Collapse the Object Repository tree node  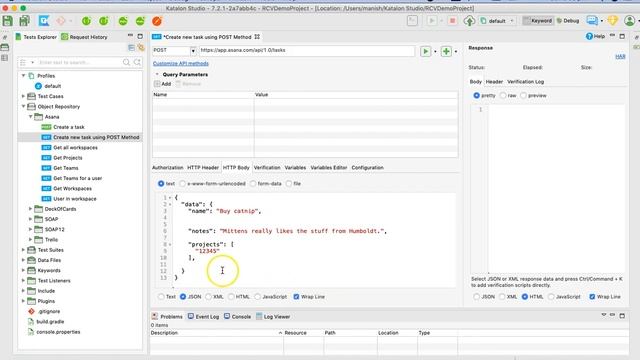tap(23, 107)
